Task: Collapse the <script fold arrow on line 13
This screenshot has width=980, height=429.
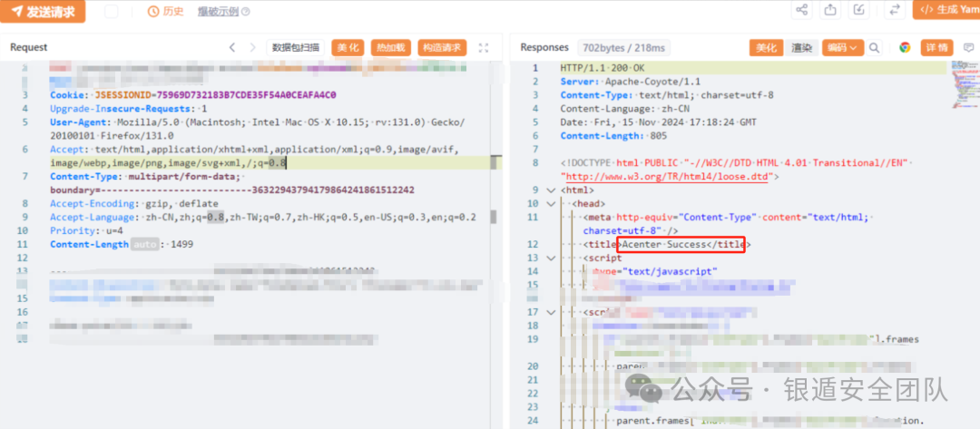Action: click(x=550, y=258)
